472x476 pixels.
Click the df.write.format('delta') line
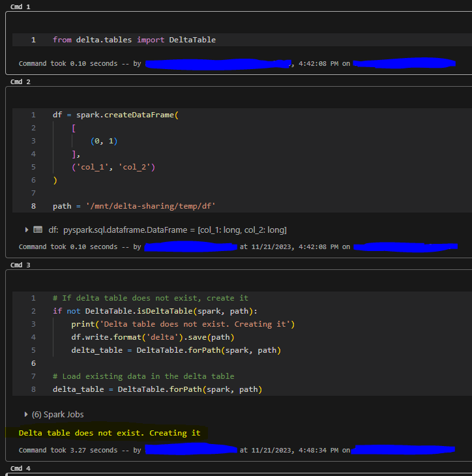(153, 337)
